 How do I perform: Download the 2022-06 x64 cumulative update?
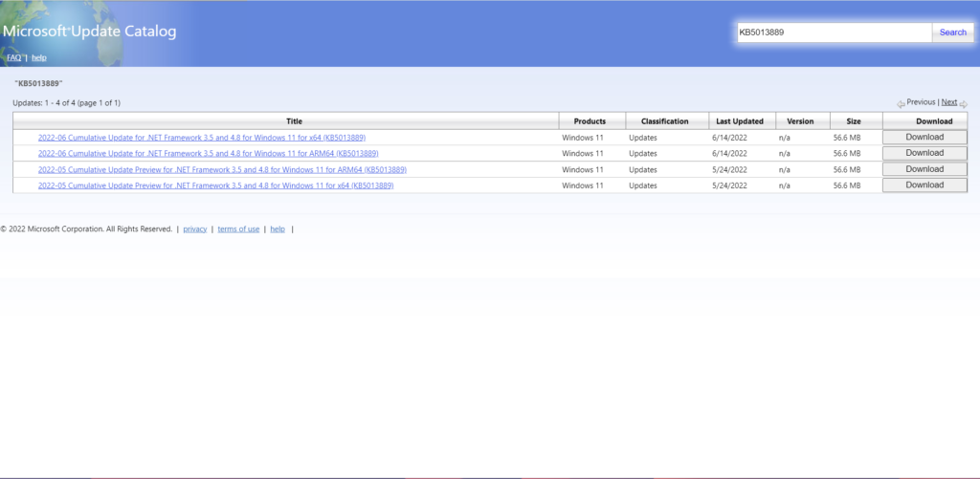[924, 138]
